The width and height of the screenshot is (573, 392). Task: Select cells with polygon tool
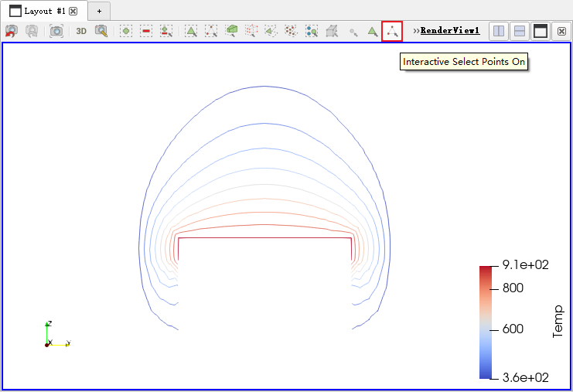[x=271, y=31]
